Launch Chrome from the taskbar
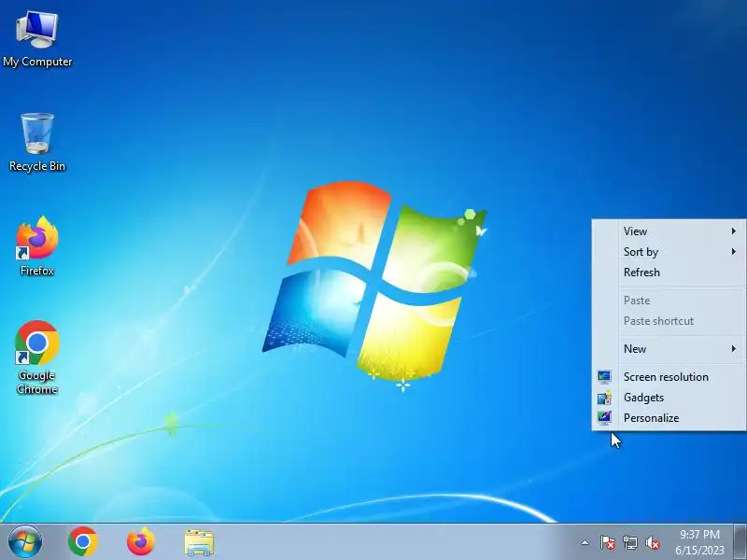This screenshot has width=747, height=560. [83, 542]
